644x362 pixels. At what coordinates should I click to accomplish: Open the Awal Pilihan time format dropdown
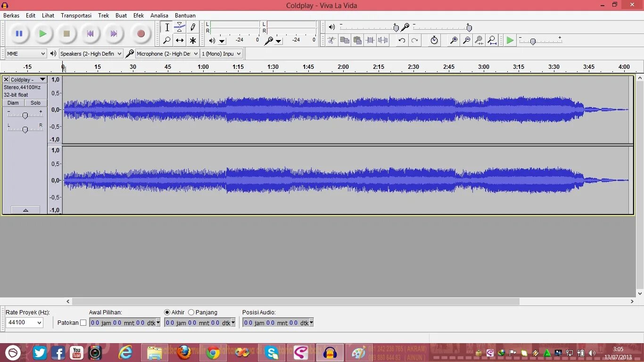(158, 322)
